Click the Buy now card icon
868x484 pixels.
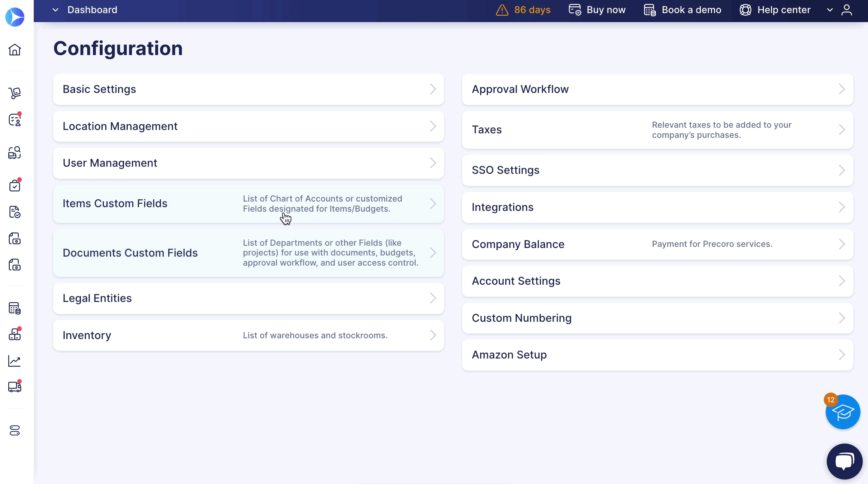coord(575,10)
